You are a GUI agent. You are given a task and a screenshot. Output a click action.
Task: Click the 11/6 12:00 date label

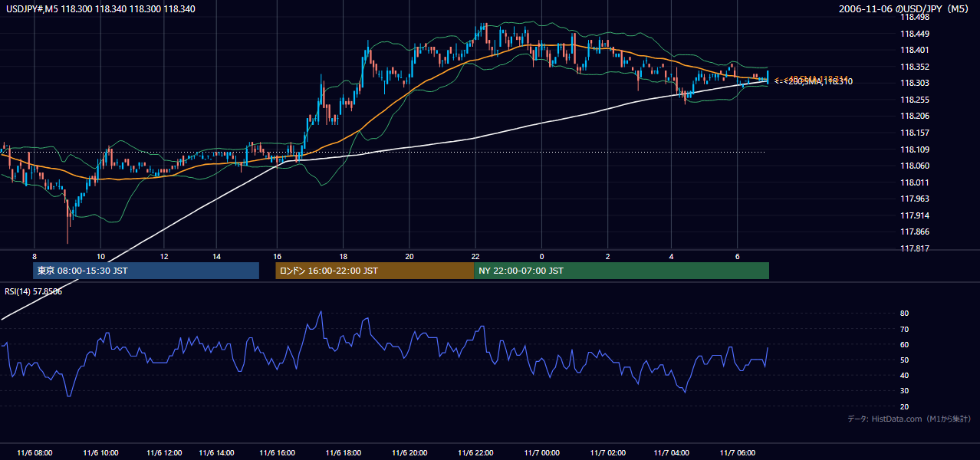coord(163,453)
